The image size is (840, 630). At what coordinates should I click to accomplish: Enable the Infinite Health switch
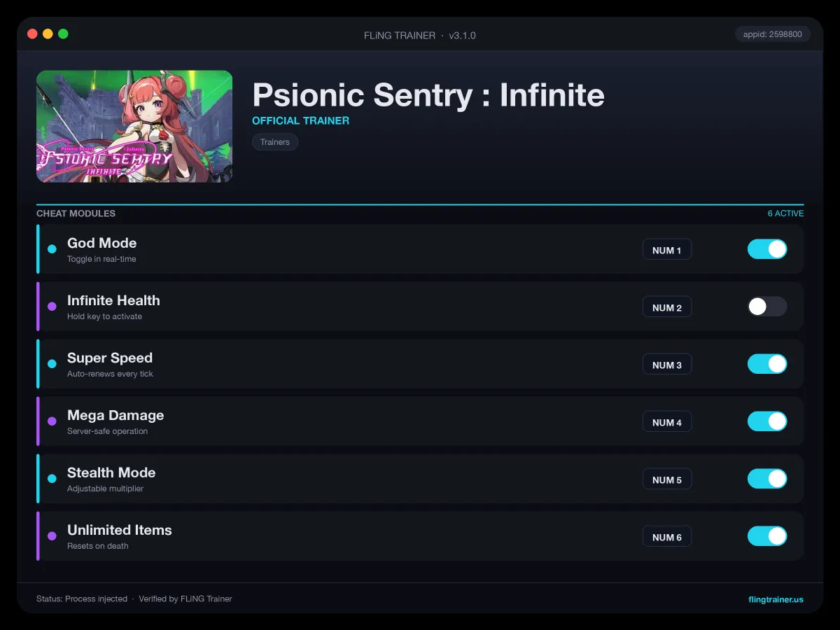pos(767,307)
